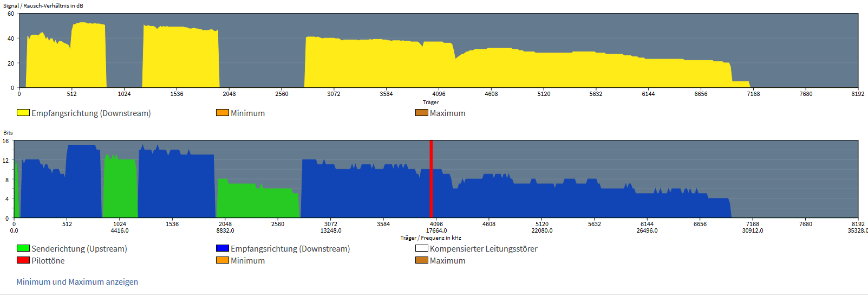This screenshot has width=868, height=295.
Task: Click blue Empfangsrichtung (Downstream) swatch in Bits legend
Action: (x=223, y=248)
